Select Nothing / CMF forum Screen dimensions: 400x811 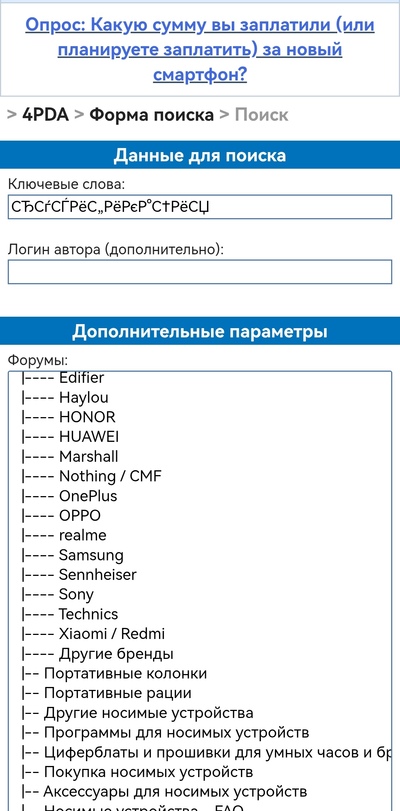(200, 476)
